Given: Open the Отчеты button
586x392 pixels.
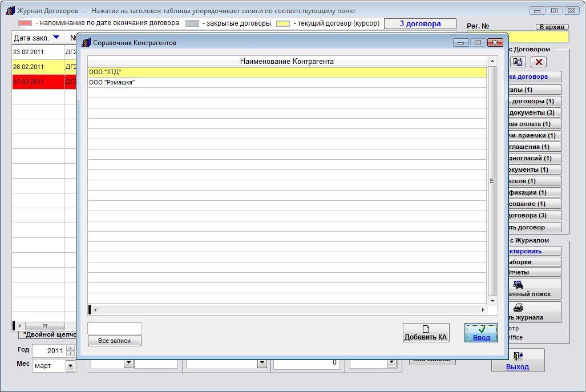Looking at the screenshot, I should 535,272.
